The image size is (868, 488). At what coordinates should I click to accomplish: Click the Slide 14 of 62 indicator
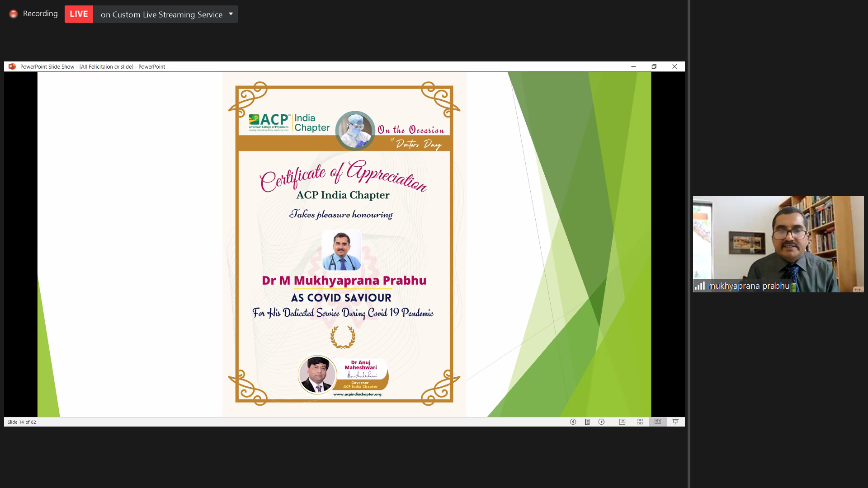pos(22,422)
